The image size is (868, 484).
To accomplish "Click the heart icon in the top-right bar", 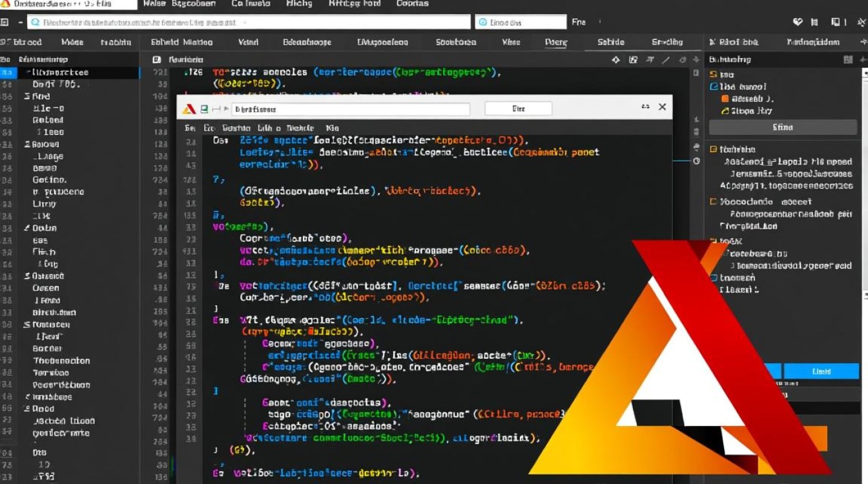I will click(x=798, y=22).
